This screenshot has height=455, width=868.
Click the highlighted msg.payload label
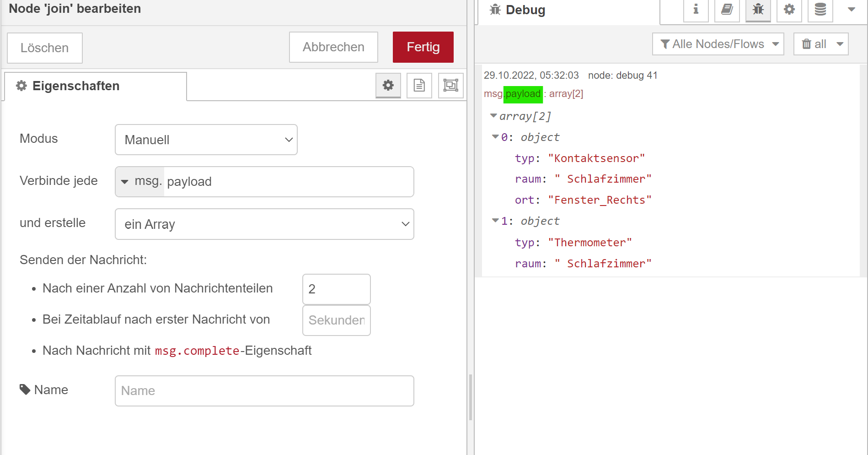pos(523,94)
